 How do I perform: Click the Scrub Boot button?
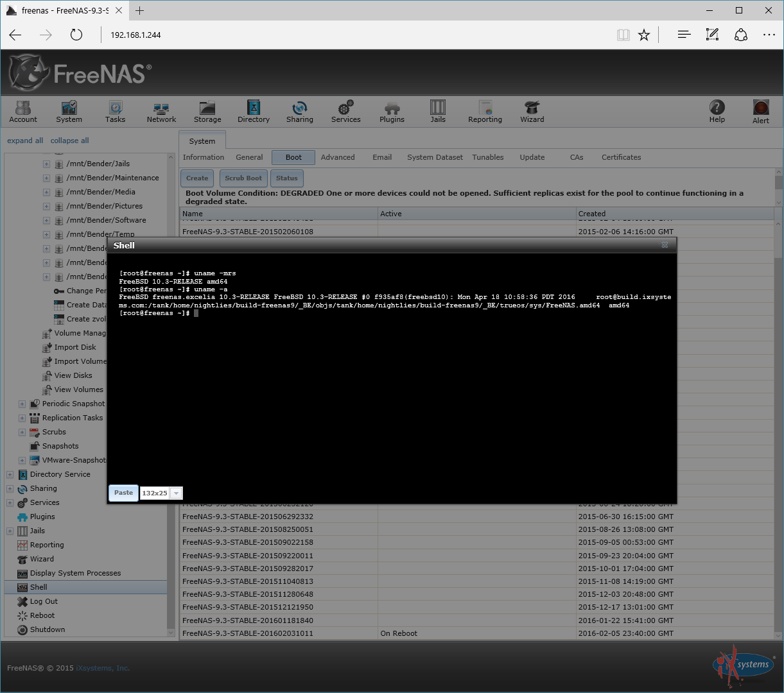(x=243, y=178)
